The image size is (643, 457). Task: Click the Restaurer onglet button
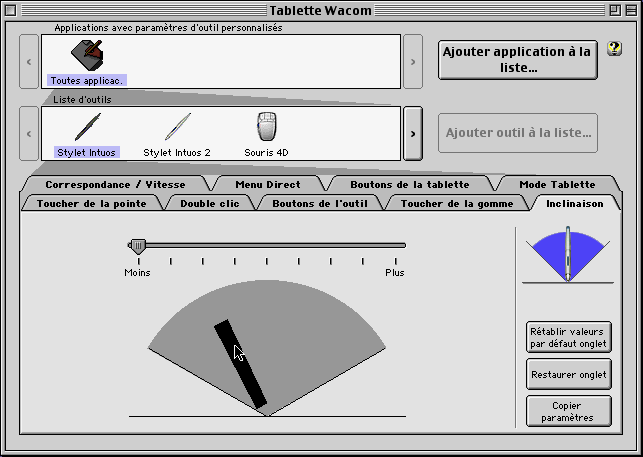click(x=568, y=374)
